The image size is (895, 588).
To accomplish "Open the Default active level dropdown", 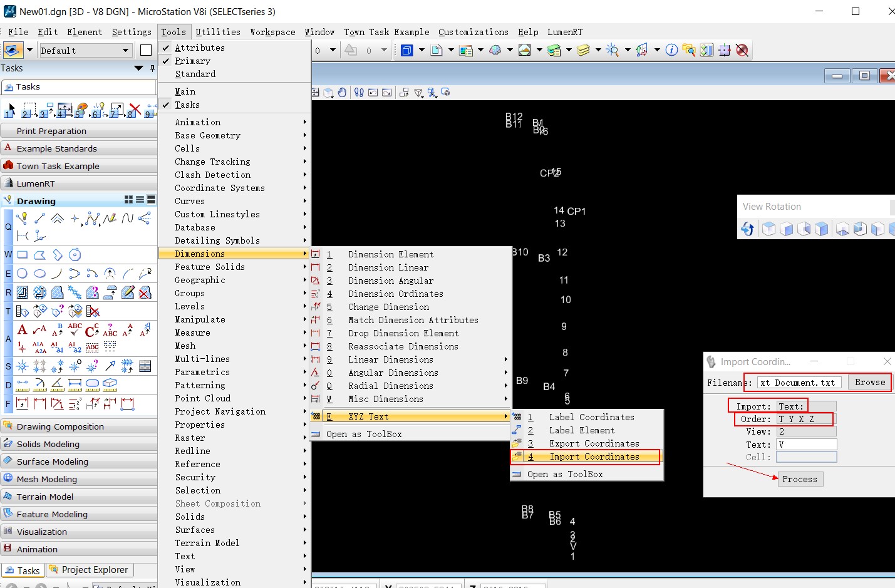I will 125,50.
